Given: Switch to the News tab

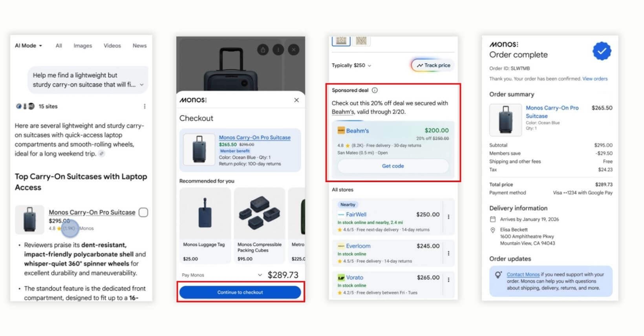Looking at the screenshot, I should (139, 46).
